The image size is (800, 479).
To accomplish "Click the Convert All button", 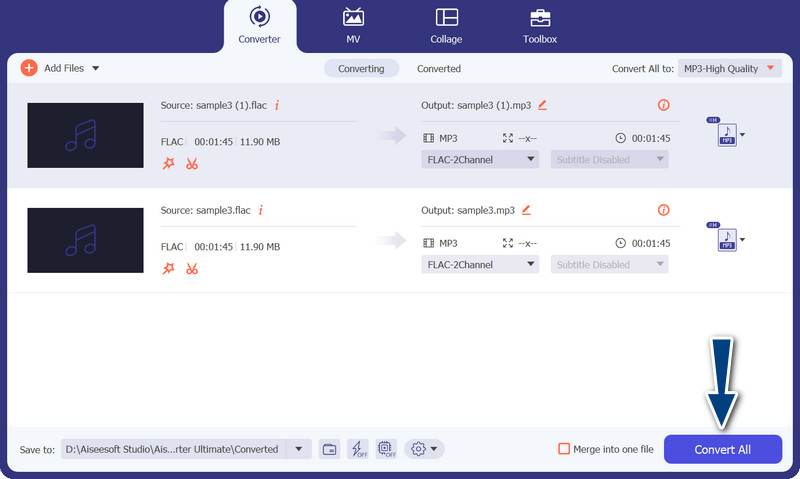I will pos(722,449).
